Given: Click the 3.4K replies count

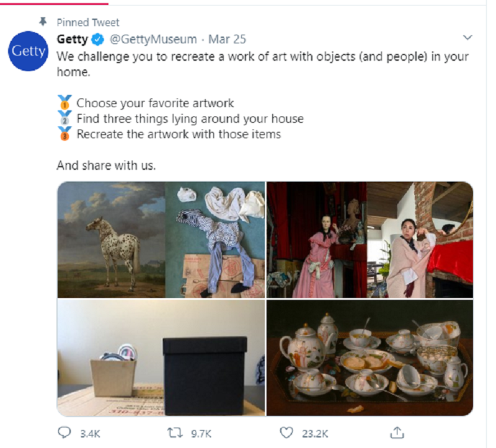Looking at the screenshot, I should click(x=91, y=433).
